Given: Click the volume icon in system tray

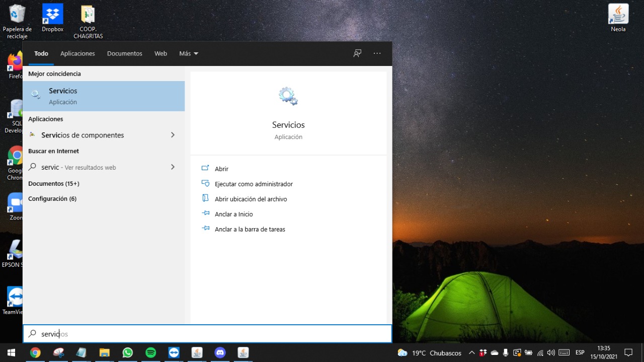Looking at the screenshot, I should click(x=551, y=353).
